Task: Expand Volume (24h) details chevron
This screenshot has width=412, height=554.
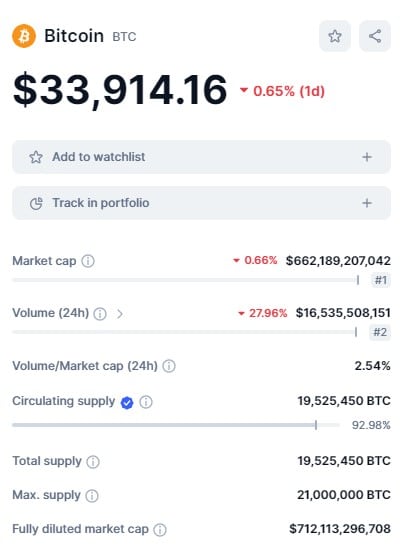Action: 120,314
